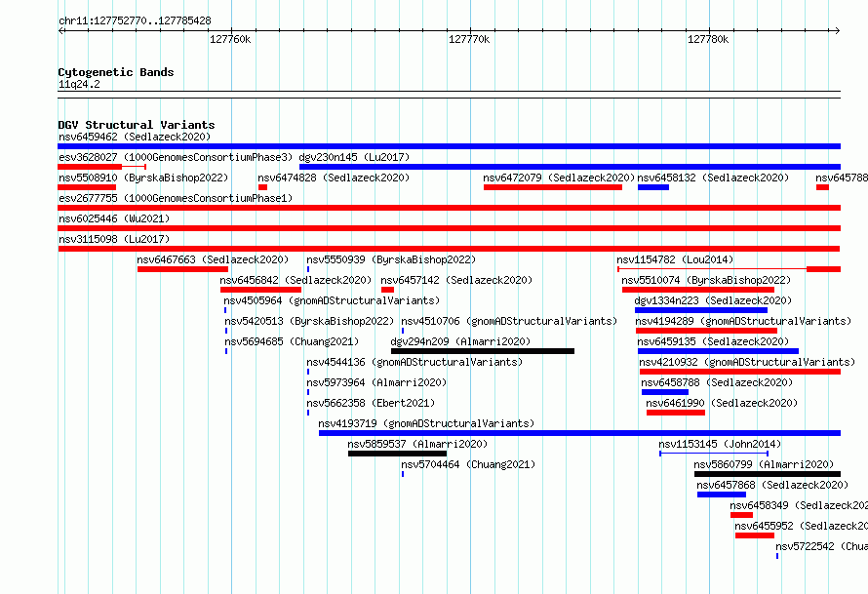Click nsv6474828 (Sedlazeck2020) label
The image size is (868, 594).
[334, 178]
